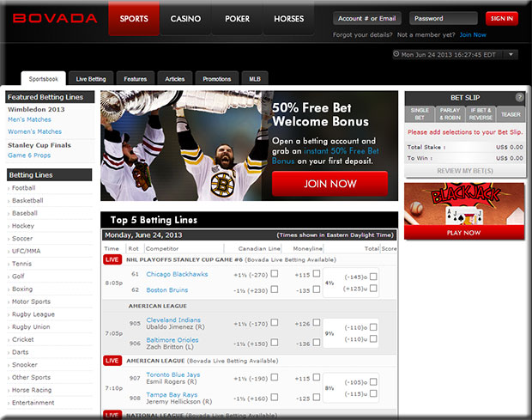
Task: Open the Join Now link near sign in
Action: pos(473,34)
